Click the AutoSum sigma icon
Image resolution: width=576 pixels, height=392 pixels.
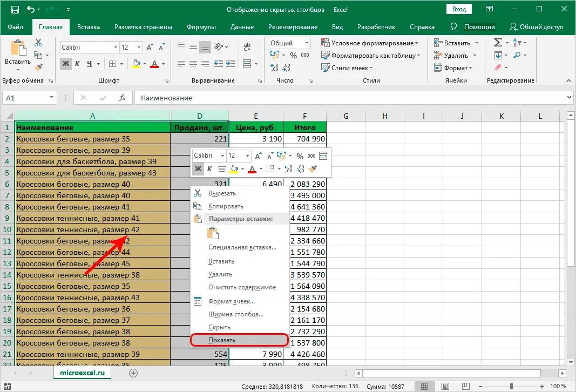pos(498,43)
